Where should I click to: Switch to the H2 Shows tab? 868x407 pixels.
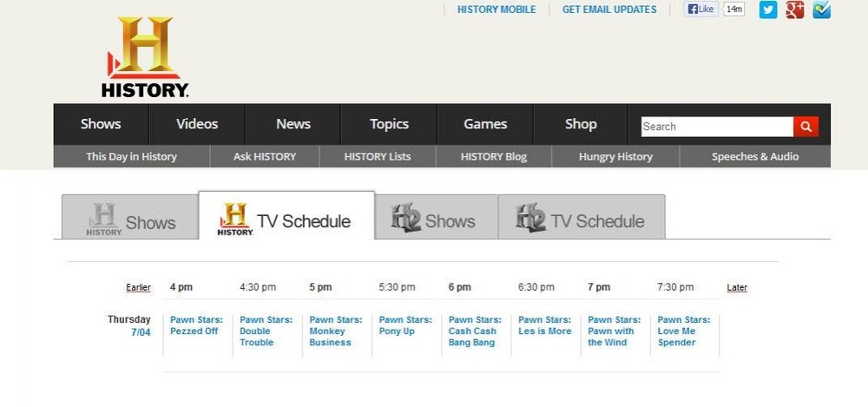437,217
